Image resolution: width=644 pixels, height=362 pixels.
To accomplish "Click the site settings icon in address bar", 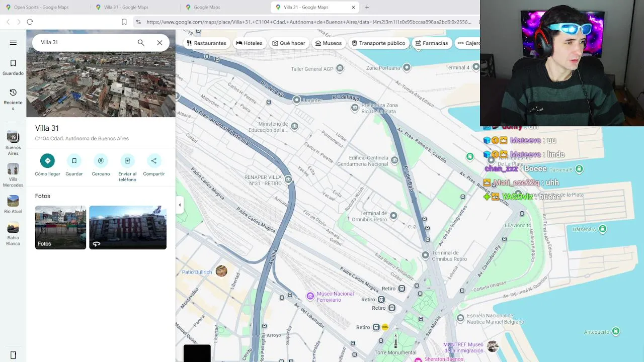I will (138, 22).
